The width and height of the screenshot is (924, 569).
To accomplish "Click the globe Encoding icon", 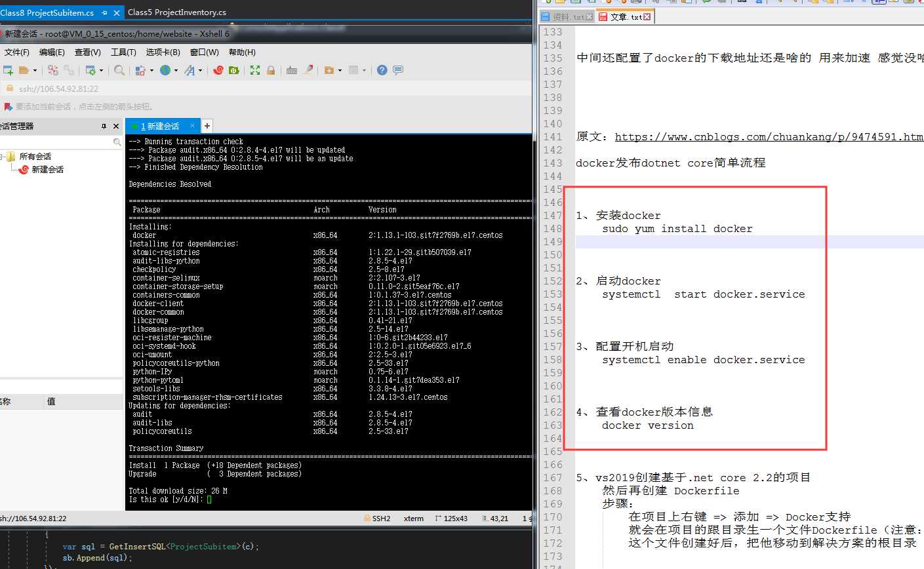I will point(165,70).
